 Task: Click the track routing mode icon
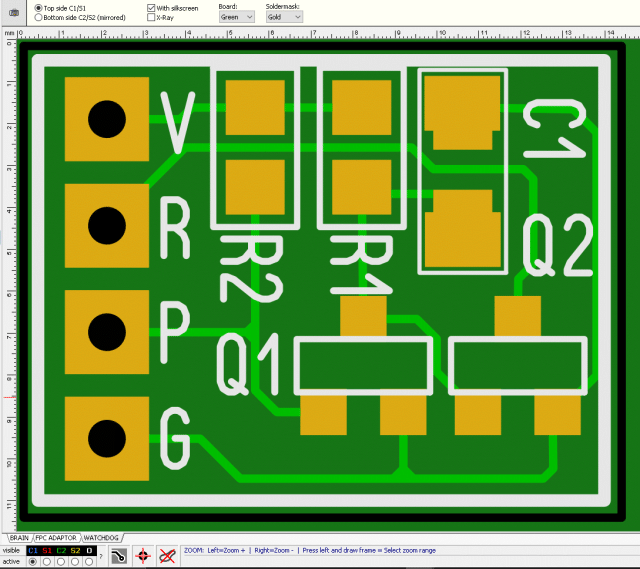(x=118, y=556)
